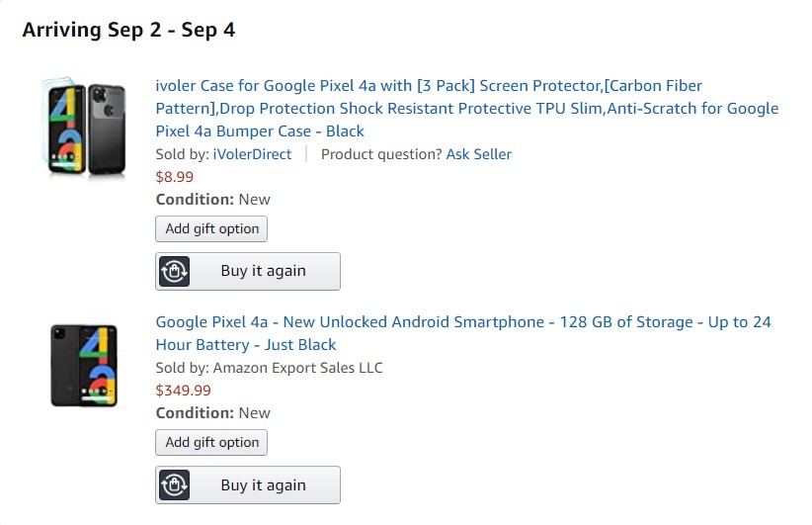Viewport: 812px width, 525px height.
Task: Open the ivoler Case for Google Pixel 4a title link
Action: pos(466,109)
